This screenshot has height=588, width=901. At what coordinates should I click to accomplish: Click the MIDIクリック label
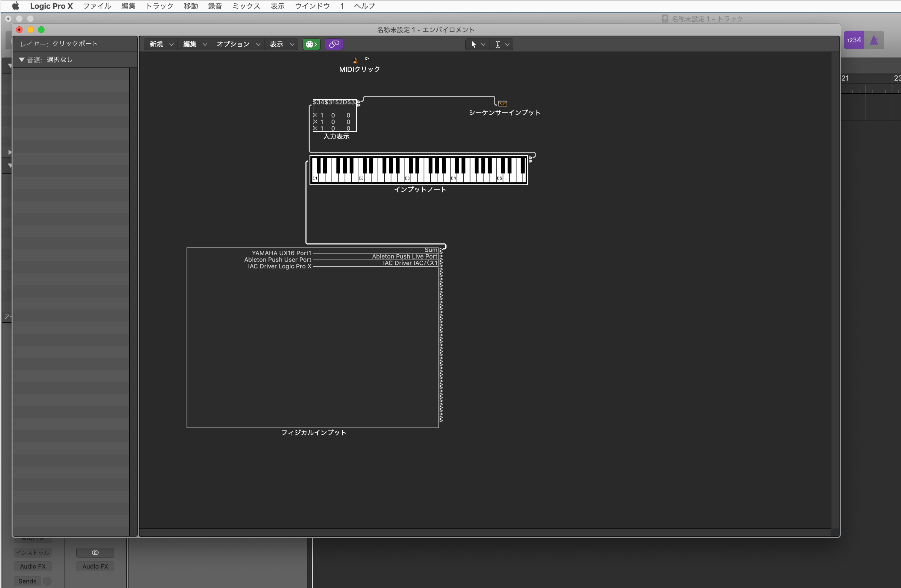point(359,69)
